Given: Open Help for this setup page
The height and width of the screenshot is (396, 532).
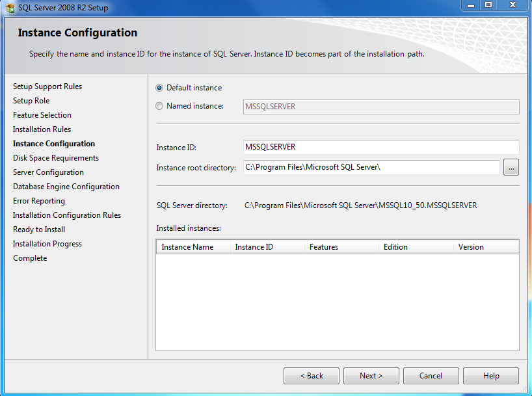Looking at the screenshot, I should pos(491,376).
